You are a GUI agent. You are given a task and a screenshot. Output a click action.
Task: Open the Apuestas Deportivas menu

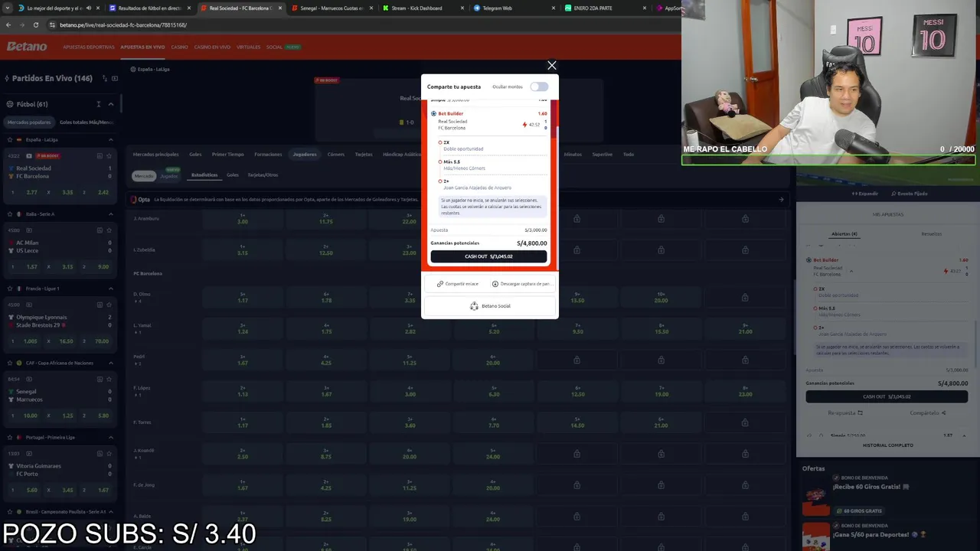[x=89, y=47]
